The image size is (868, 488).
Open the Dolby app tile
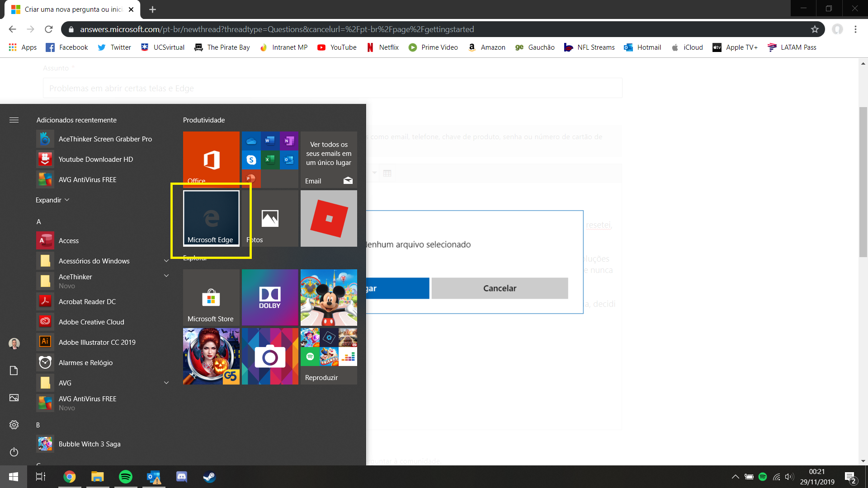tap(270, 297)
